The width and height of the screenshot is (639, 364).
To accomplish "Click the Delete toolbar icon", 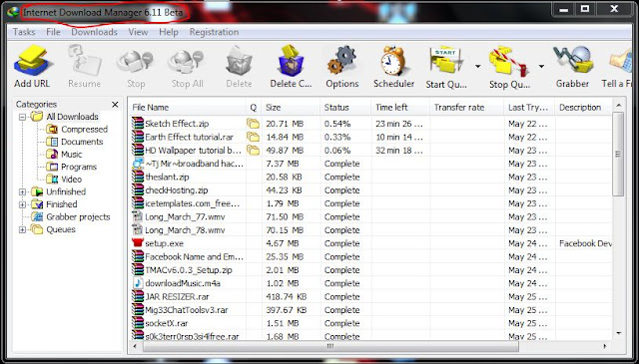I will pyautogui.click(x=239, y=61).
